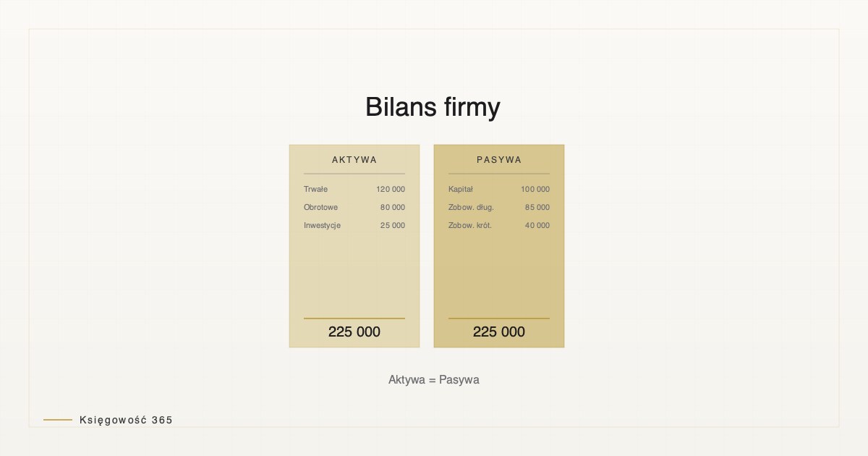Click the Trwałe row label
Image resolution: width=868 pixels, height=456 pixels.
pyautogui.click(x=315, y=190)
